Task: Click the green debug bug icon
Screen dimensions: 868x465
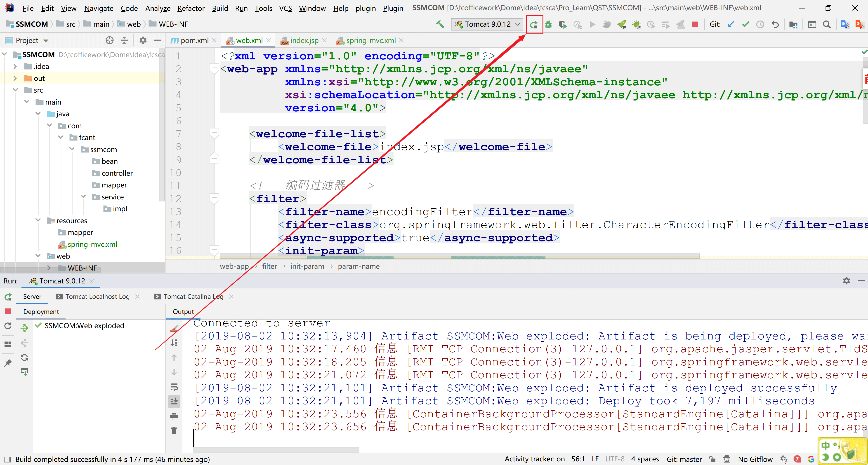Action: tap(548, 24)
